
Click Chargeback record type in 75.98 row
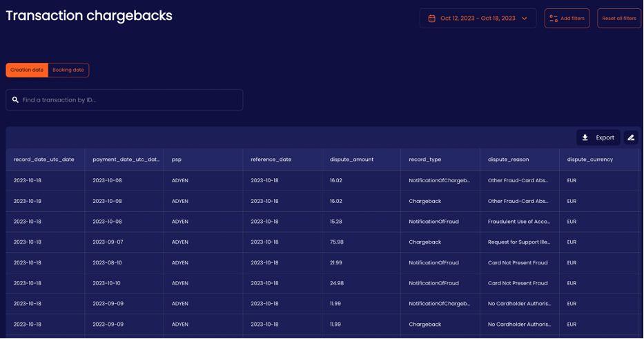point(425,242)
